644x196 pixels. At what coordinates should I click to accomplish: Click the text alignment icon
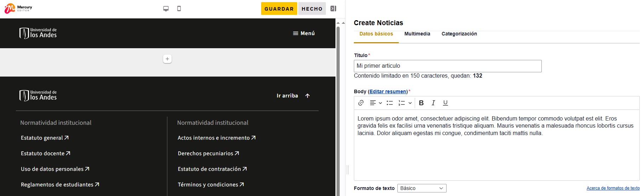click(373, 103)
